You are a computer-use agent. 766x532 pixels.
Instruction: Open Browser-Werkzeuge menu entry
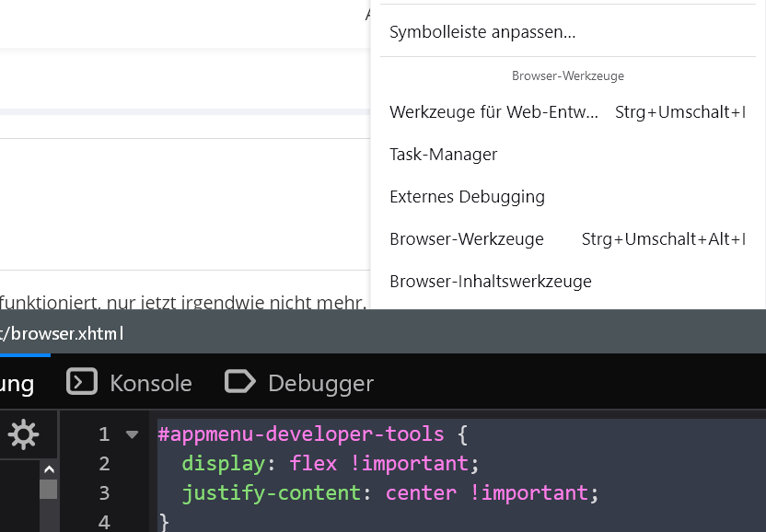pos(467,239)
